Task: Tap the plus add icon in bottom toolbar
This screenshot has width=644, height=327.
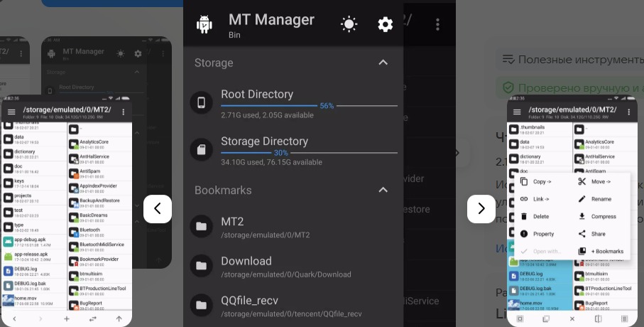Action: (x=67, y=318)
